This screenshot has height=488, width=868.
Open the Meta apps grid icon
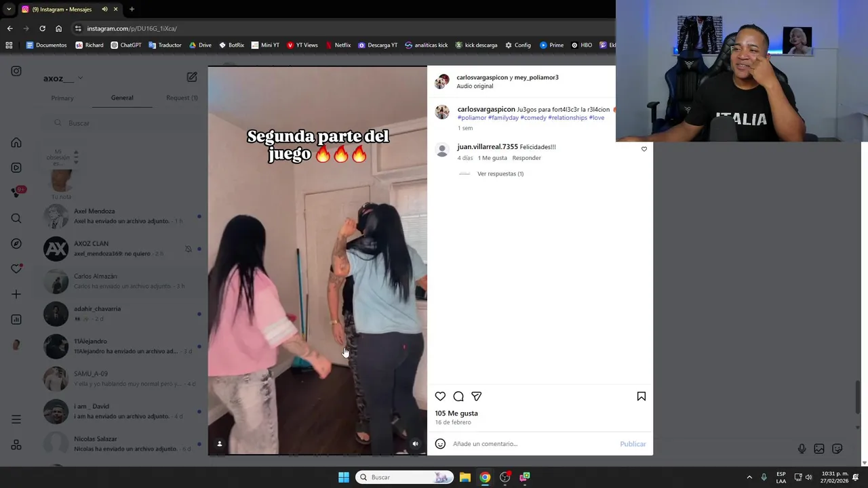coord(16,445)
